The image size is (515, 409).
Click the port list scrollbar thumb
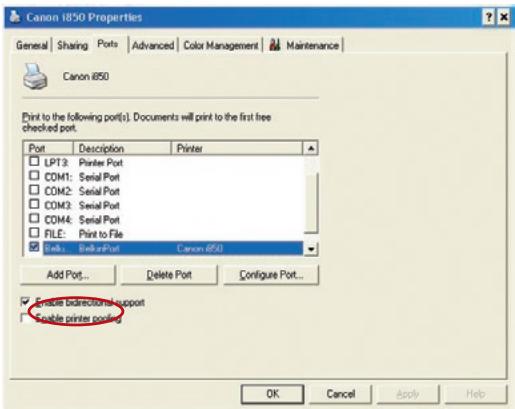pos(311,203)
